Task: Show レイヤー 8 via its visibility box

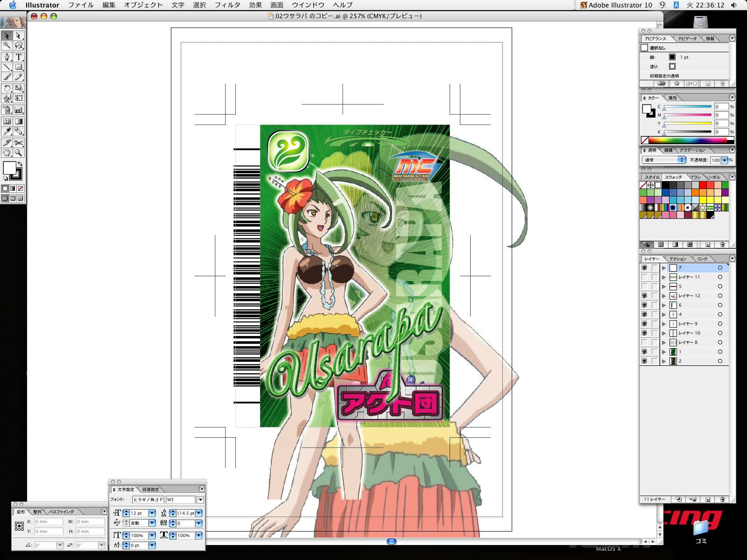Action: pyautogui.click(x=644, y=343)
